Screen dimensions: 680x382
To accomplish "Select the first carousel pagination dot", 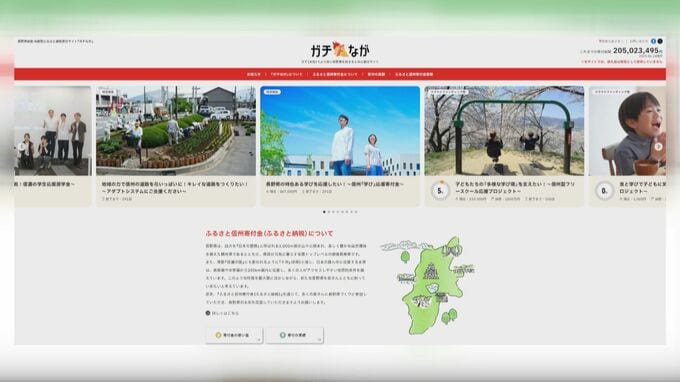I will pyautogui.click(x=324, y=212).
